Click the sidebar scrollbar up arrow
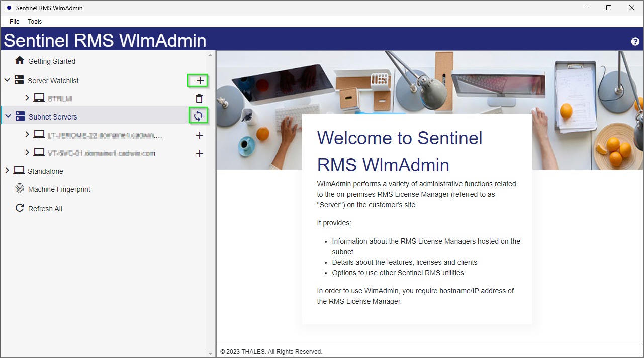The image size is (644, 358). point(211,54)
